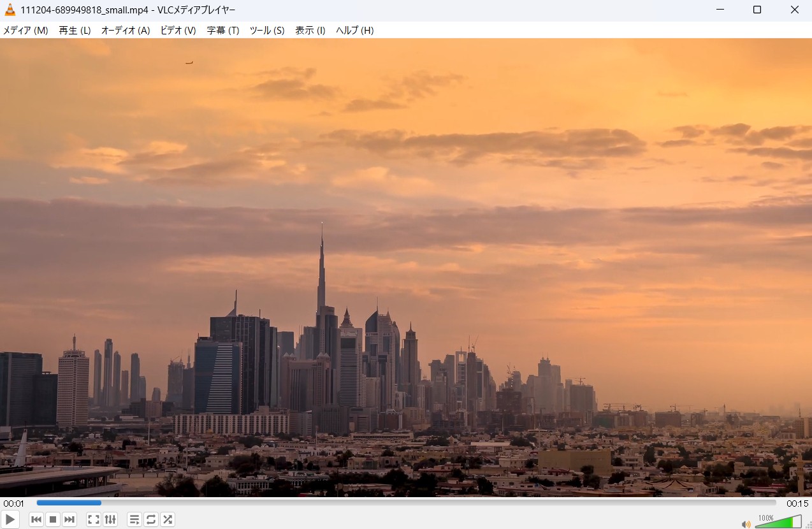Adjust the 100% volume slider
The height and width of the screenshot is (529, 812).
tap(778, 522)
